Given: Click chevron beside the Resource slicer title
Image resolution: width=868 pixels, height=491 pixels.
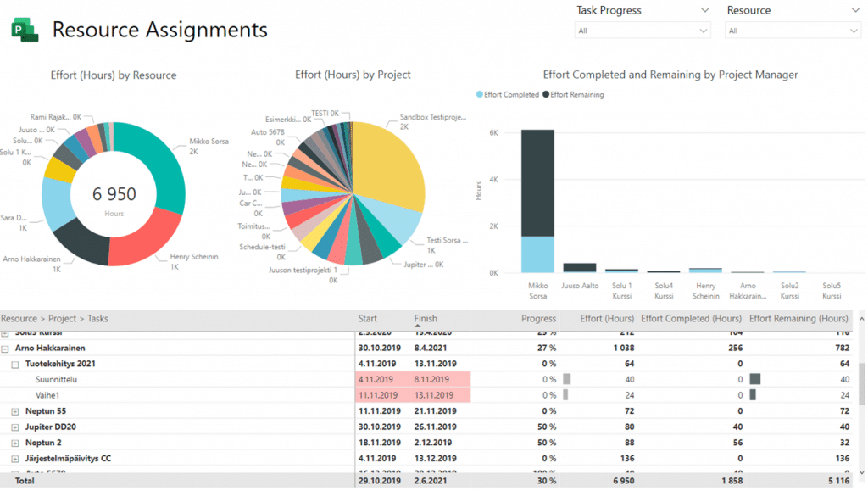Looking at the screenshot, I should click(x=854, y=11).
